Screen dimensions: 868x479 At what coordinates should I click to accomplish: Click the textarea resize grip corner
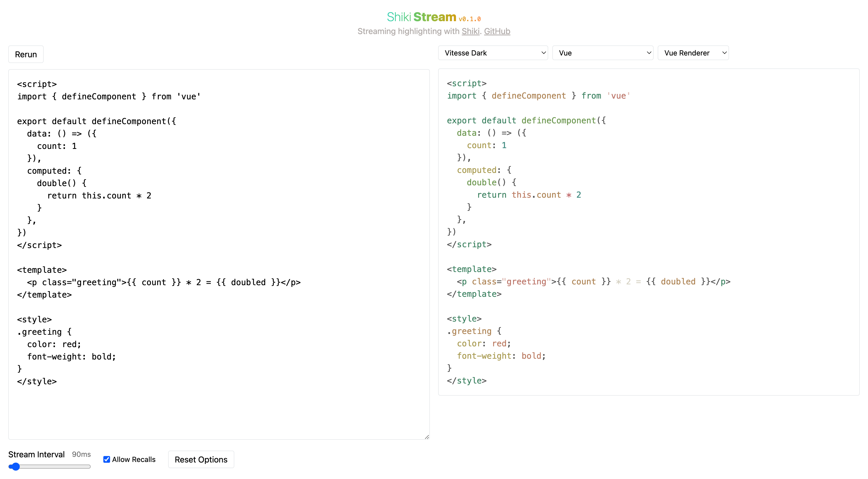[427, 437]
